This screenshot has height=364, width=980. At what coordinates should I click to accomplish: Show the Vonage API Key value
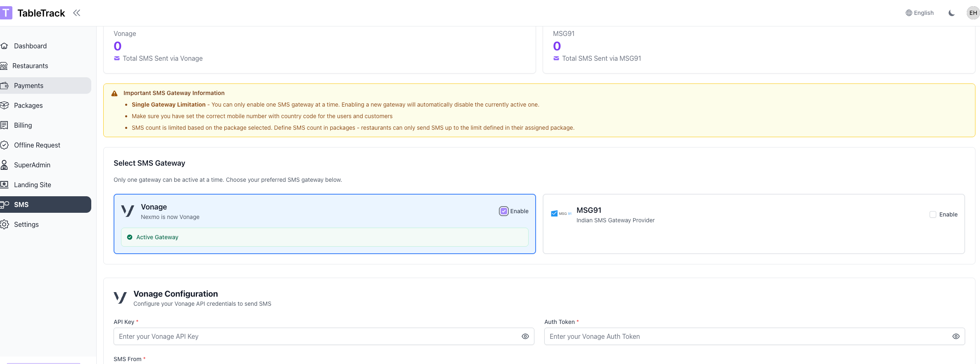(x=525, y=336)
